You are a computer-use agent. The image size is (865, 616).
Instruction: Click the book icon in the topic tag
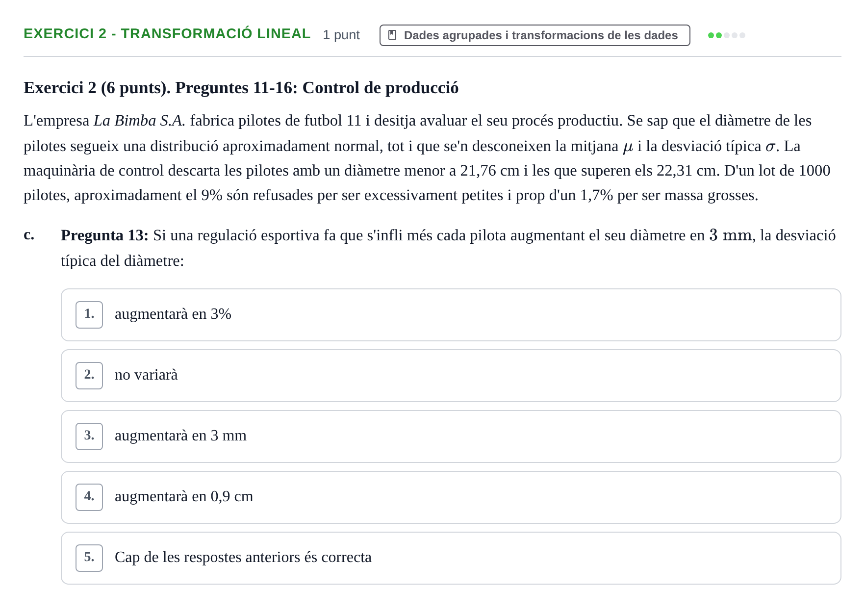[x=392, y=35]
